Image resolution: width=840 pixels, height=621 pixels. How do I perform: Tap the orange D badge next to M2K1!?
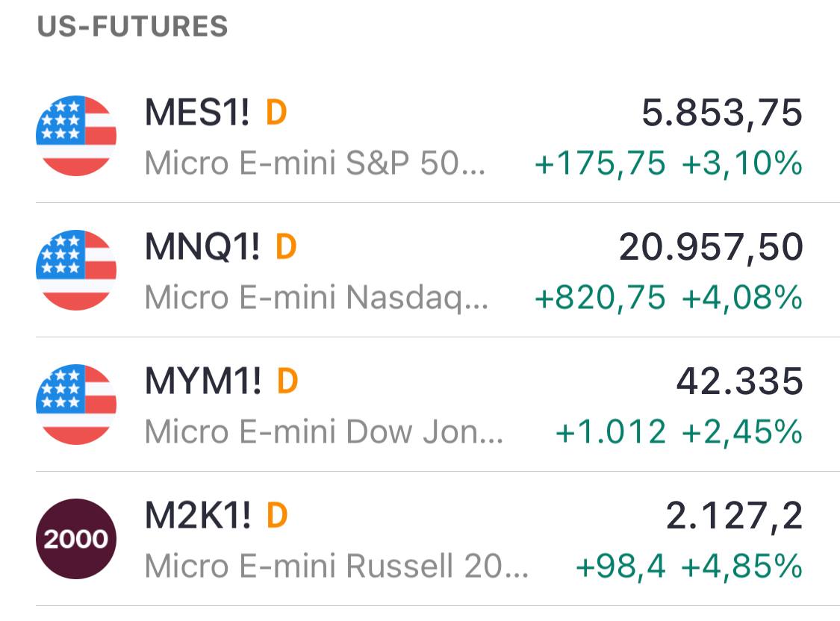click(x=277, y=517)
